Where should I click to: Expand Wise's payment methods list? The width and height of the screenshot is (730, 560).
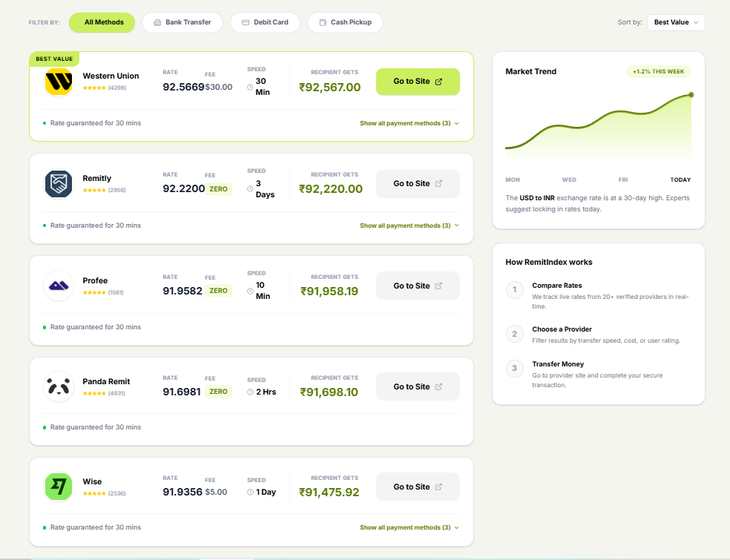click(408, 527)
